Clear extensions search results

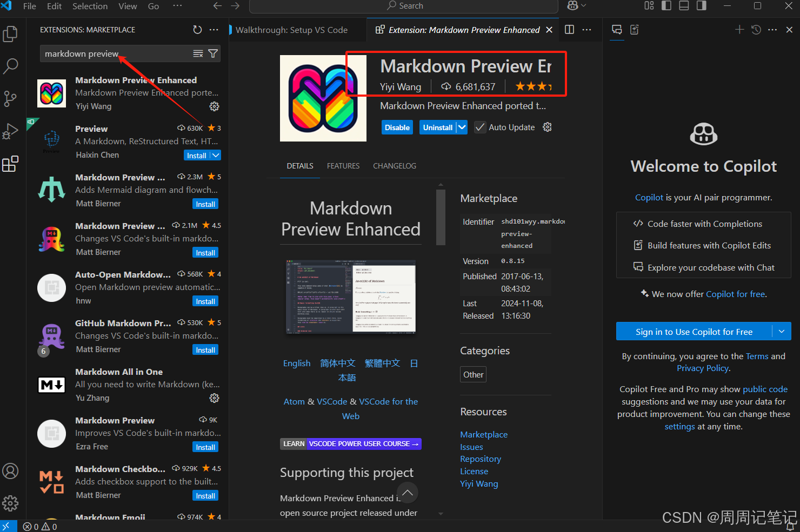coord(198,53)
